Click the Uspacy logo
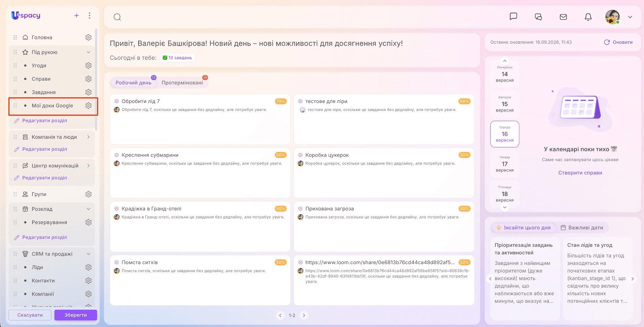644x327 pixels. pos(26,15)
